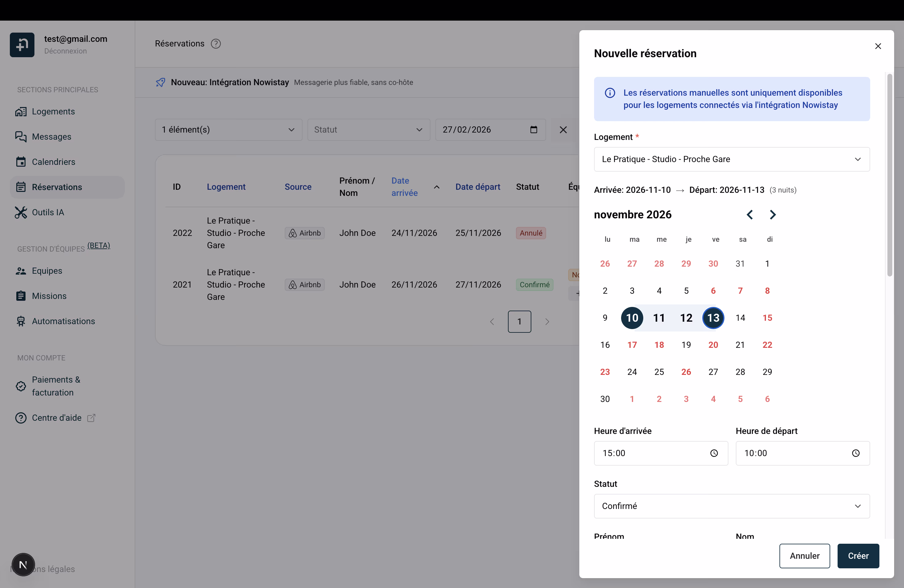This screenshot has width=904, height=588.
Task: Sort by the Logement column header
Action: point(226,187)
